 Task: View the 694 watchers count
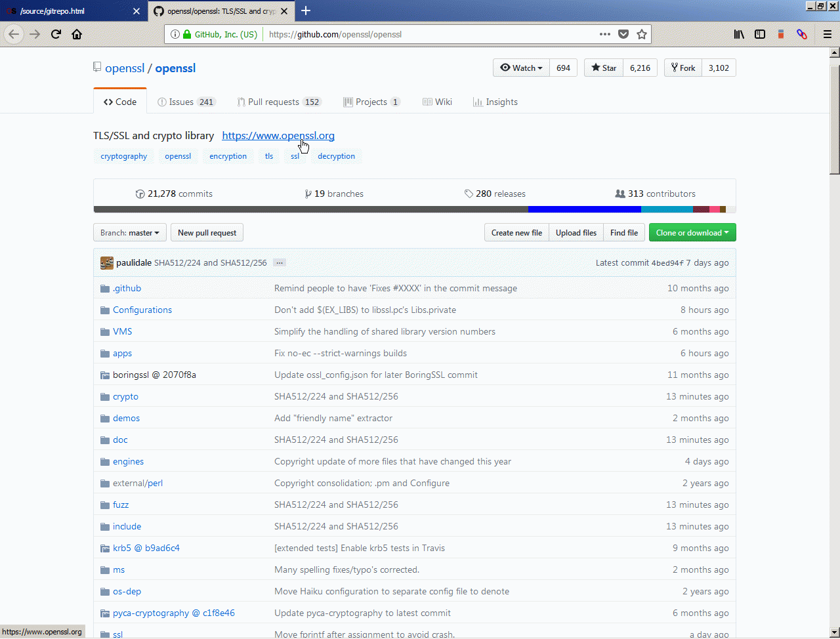(x=563, y=68)
